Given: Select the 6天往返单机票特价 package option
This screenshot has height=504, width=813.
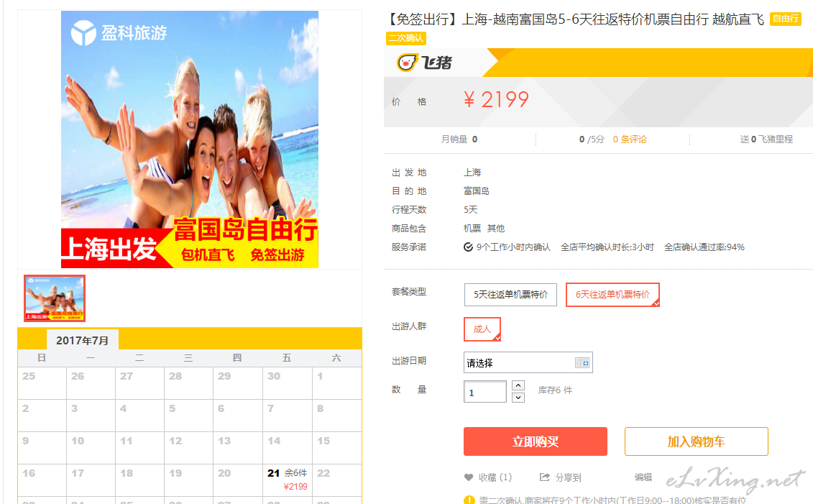Looking at the screenshot, I should click(612, 295).
